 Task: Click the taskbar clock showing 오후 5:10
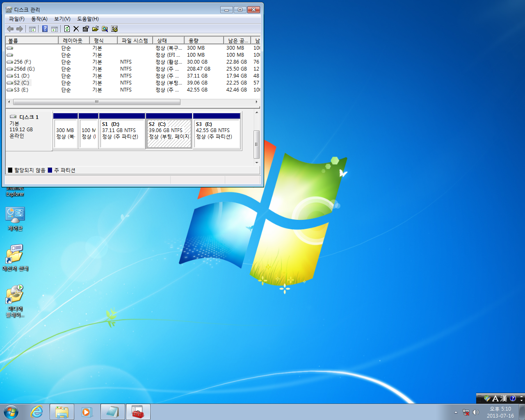pyautogui.click(x=500, y=412)
